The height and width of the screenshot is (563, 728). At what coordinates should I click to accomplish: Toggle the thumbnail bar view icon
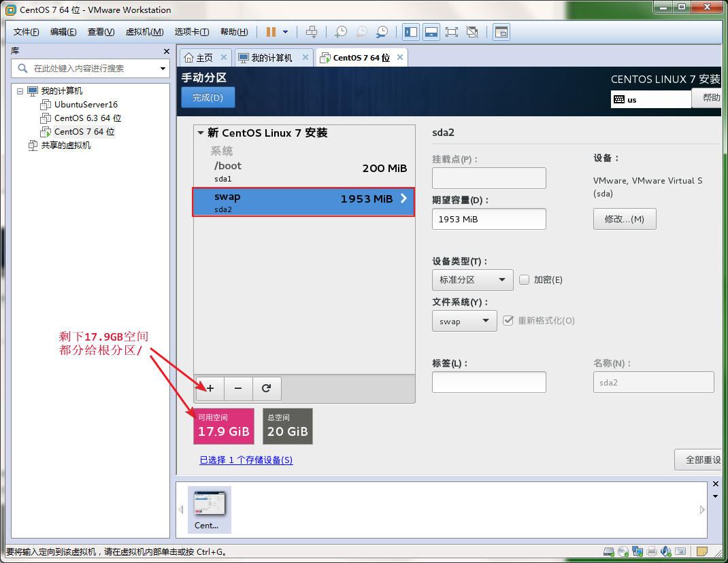click(431, 32)
